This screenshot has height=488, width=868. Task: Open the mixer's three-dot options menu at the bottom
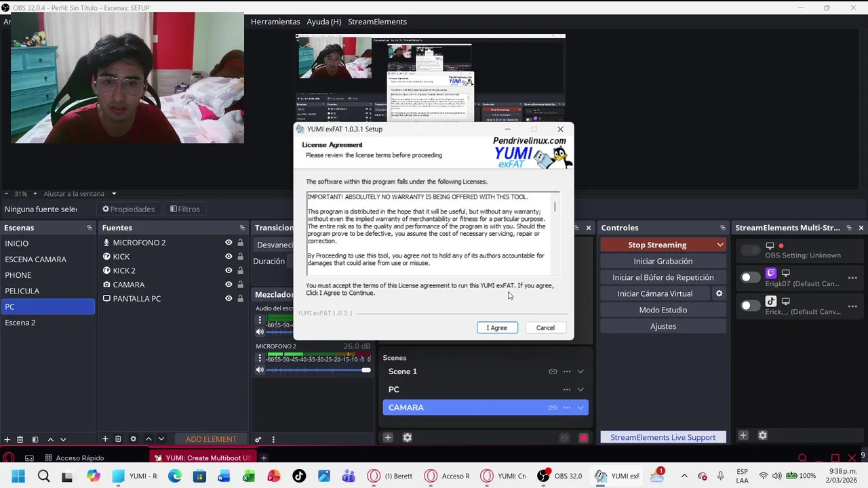(273, 439)
